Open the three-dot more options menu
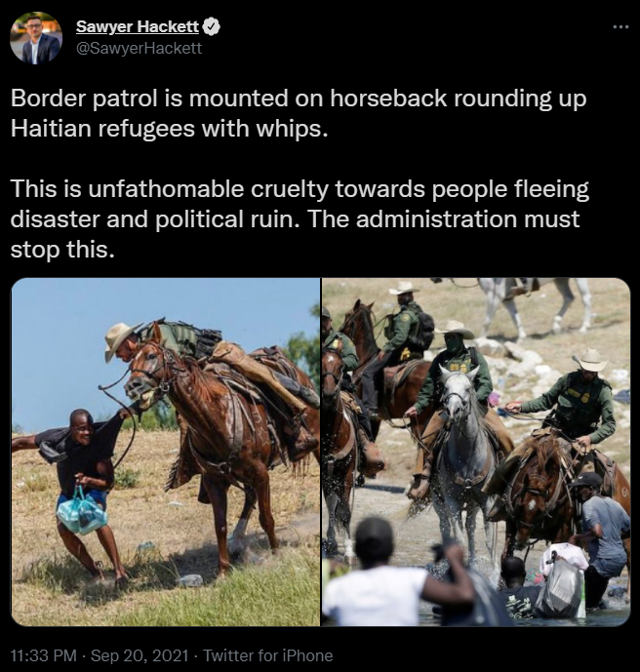The height and width of the screenshot is (672, 640). (620, 27)
